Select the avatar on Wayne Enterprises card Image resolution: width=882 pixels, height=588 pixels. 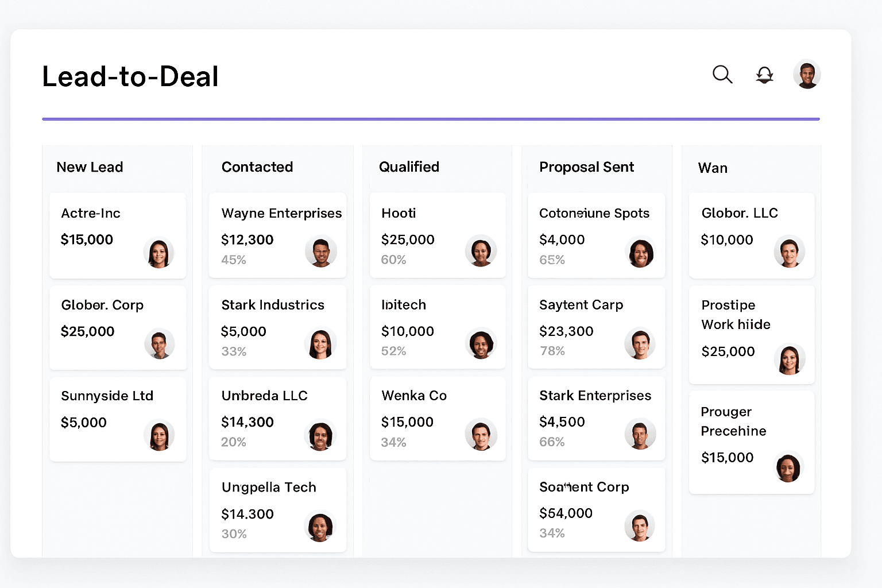click(321, 251)
